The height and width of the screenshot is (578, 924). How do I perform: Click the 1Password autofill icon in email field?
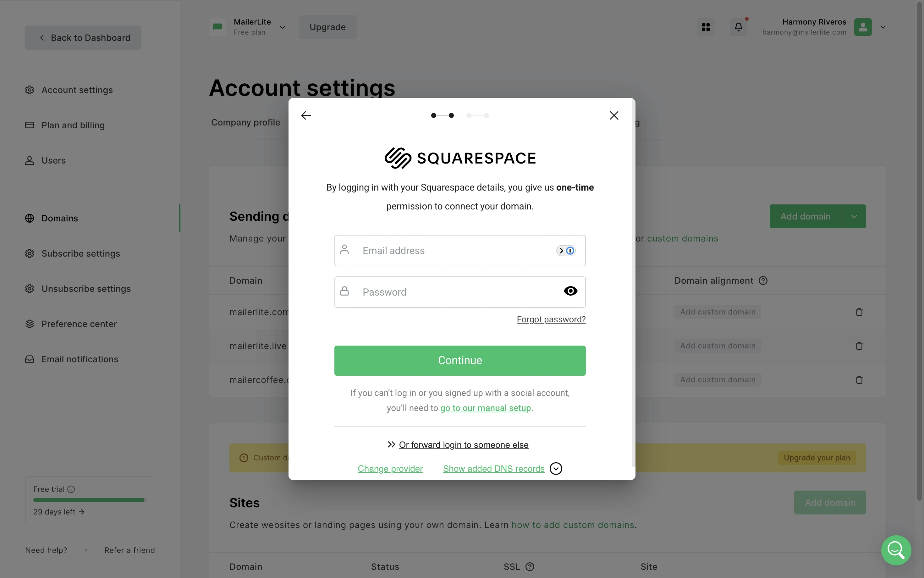[x=566, y=251]
